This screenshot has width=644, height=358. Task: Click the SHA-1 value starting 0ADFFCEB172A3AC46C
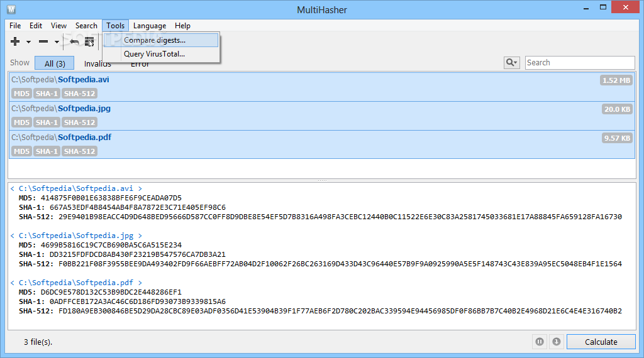pos(138,302)
